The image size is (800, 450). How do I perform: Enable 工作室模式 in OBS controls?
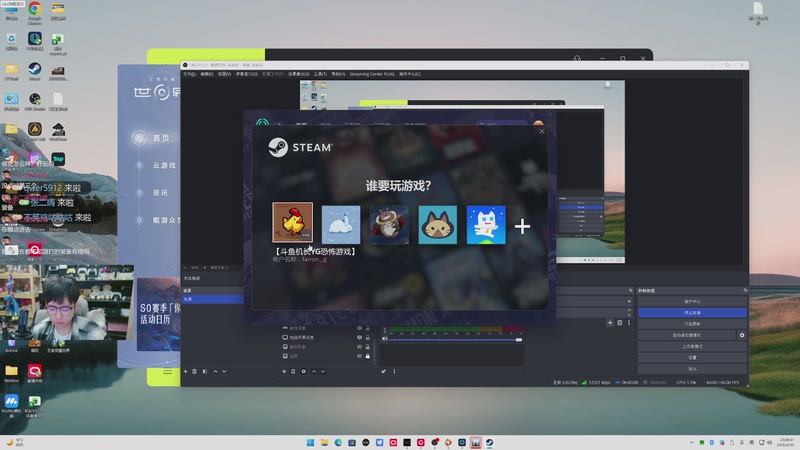coord(692,346)
